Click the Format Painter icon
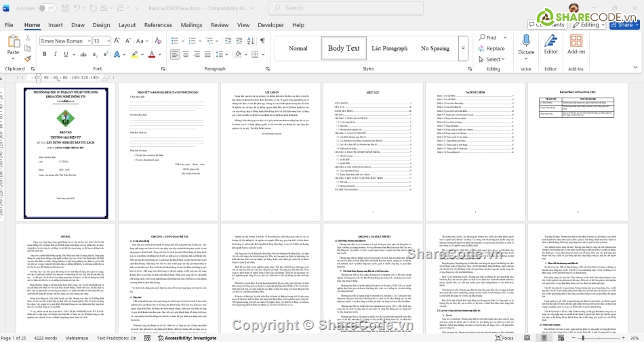Screen dimensions: 644x342 tap(26, 57)
